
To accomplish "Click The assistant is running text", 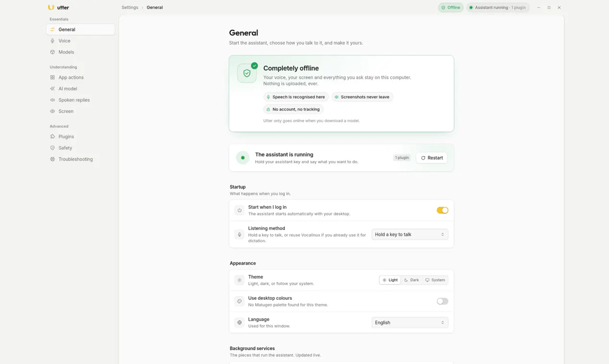I will 284,155.
